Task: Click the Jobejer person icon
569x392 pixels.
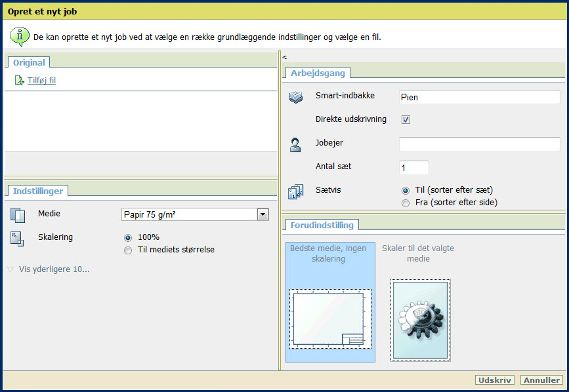Action: coord(295,145)
